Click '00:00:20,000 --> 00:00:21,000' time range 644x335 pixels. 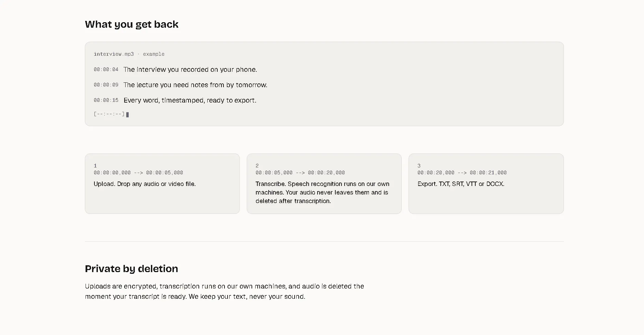(462, 173)
